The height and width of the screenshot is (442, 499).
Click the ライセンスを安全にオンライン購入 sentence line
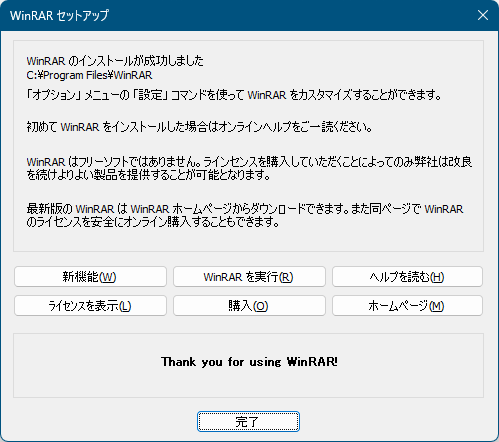[x=153, y=222]
